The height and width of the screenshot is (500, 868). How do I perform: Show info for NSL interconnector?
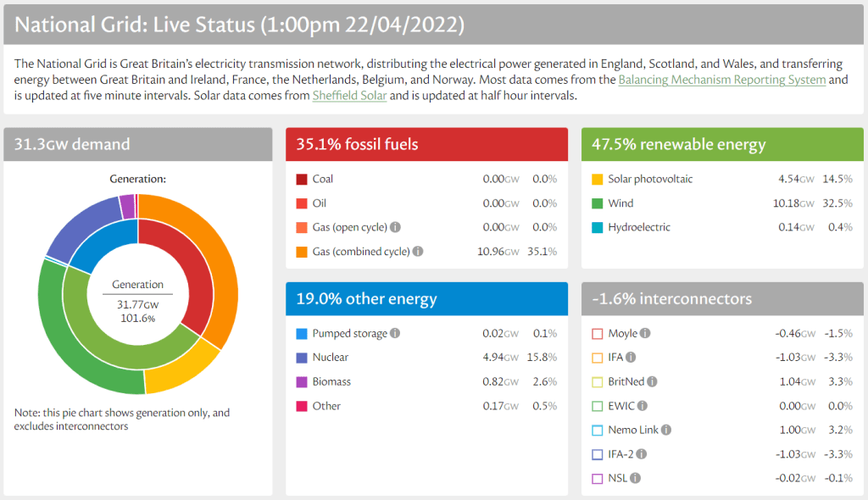(x=636, y=479)
